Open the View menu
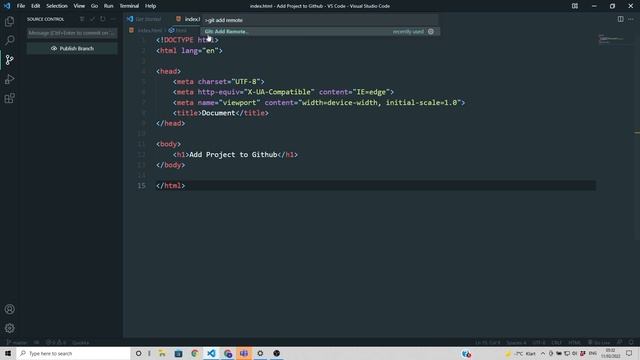This screenshot has width=640, height=360. tap(79, 6)
